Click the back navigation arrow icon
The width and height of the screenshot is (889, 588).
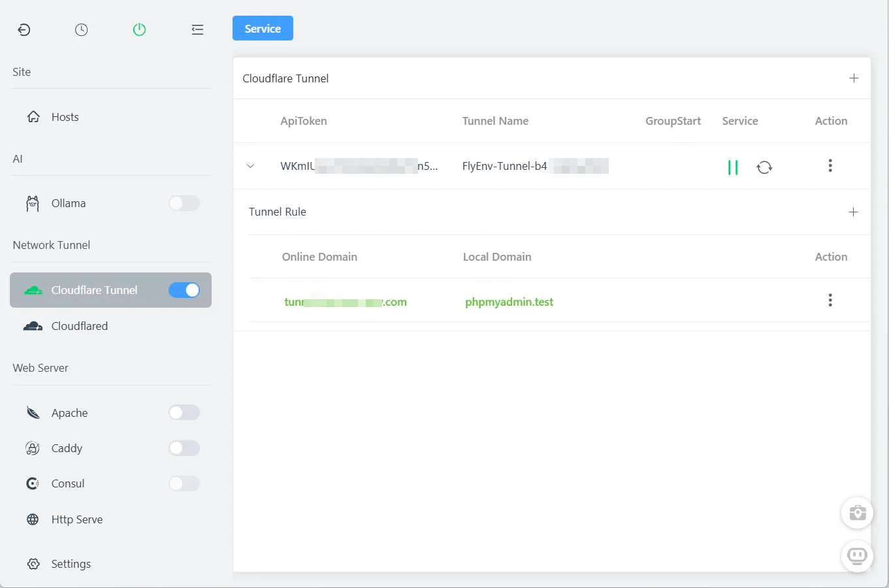(24, 29)
